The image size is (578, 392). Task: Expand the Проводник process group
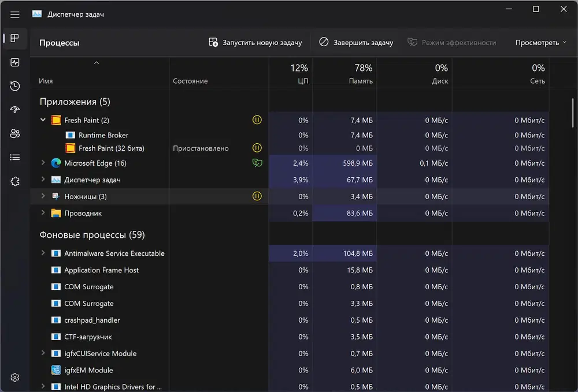(x=43, y=213)
